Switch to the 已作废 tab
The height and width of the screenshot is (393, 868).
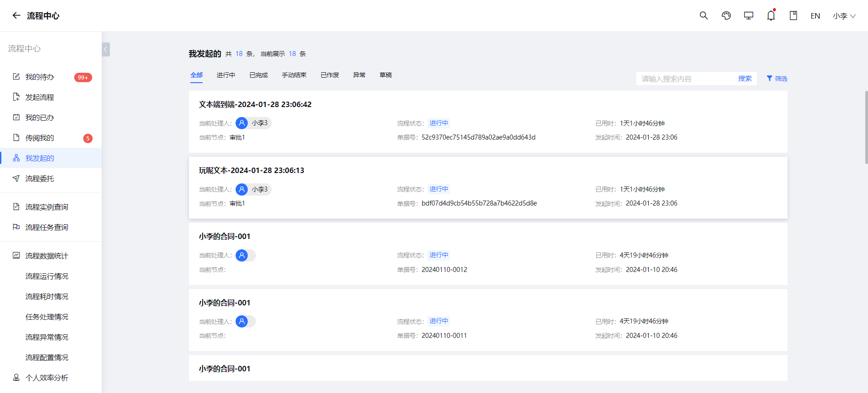coord(330,75)
